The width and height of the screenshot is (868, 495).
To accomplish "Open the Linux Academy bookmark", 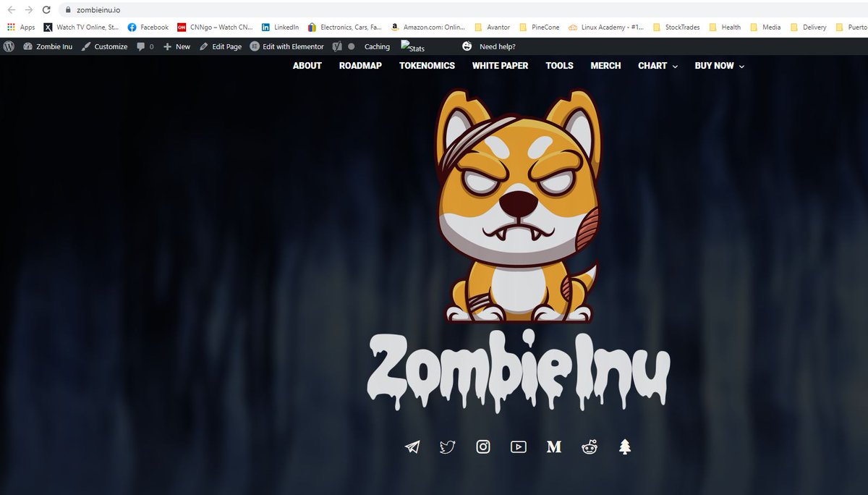I will click(x=606, y=27).
